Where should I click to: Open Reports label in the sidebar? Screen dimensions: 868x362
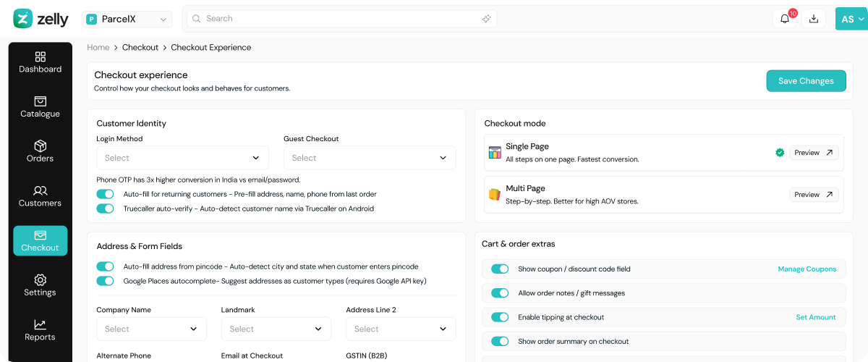click(41, 337)
